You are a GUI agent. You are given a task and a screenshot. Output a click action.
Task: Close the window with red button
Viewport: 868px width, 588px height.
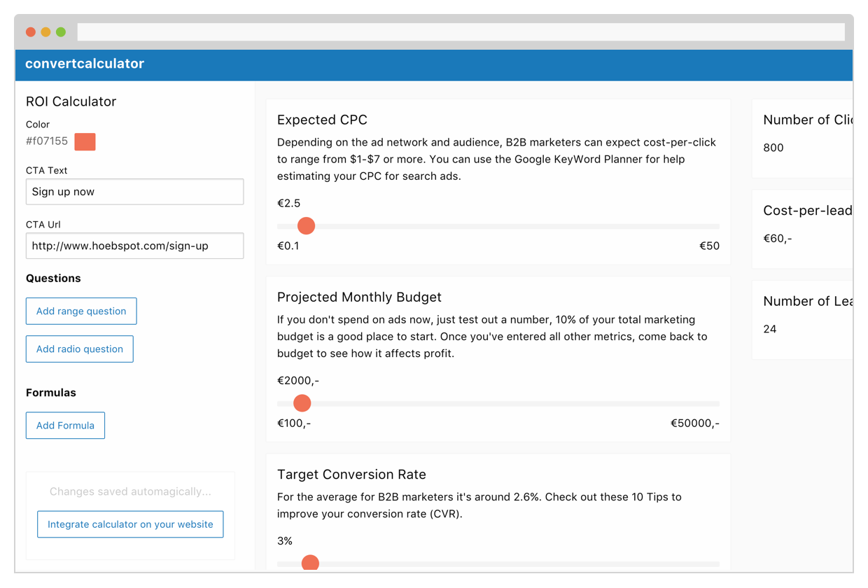(31, 32)
